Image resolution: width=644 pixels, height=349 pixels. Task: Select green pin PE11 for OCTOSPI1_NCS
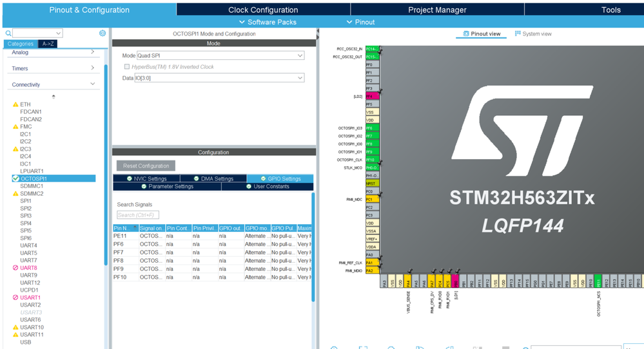[x=598, y=281]
